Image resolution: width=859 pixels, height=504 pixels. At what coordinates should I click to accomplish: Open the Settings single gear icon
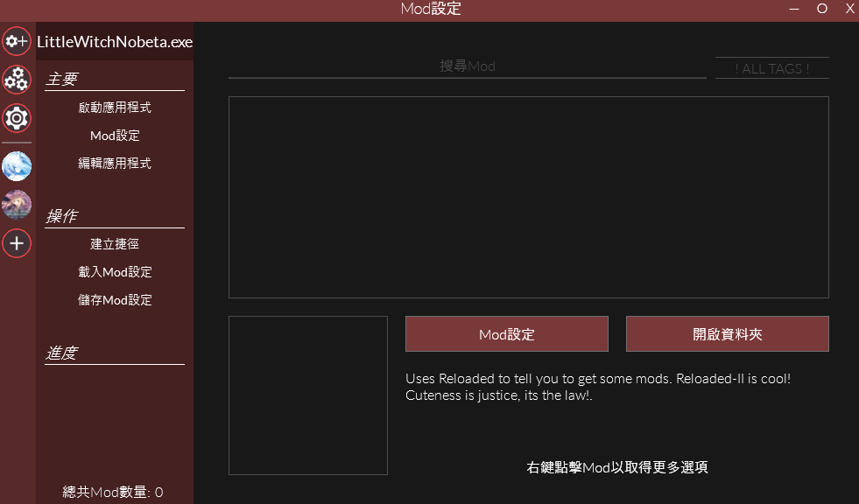(x=17, y=118)
